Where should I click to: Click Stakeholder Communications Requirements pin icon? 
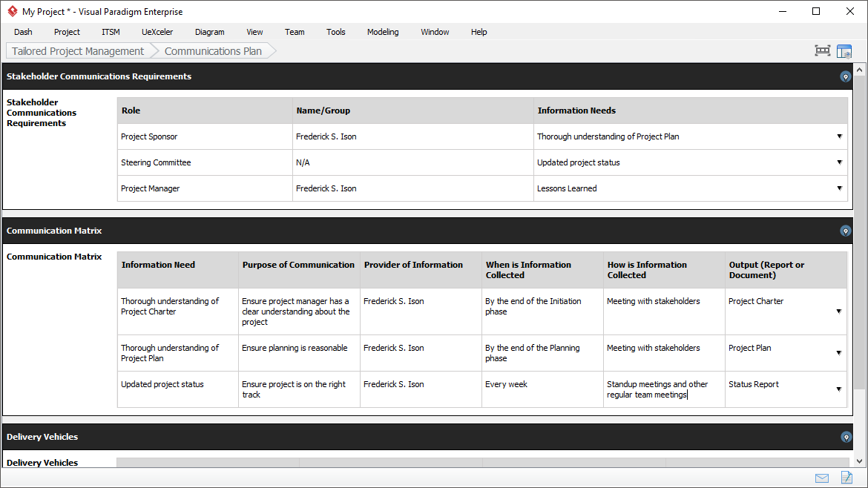click(x=845, y=77)
